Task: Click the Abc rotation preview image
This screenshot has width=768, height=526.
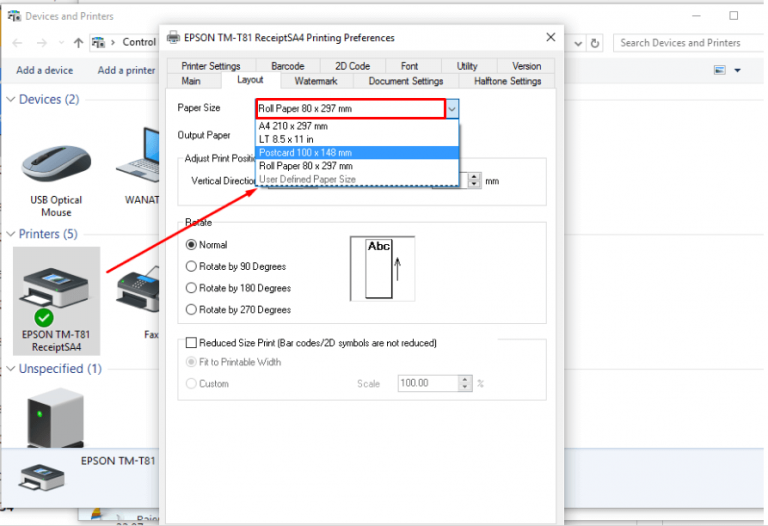Action: pos(382,268)
